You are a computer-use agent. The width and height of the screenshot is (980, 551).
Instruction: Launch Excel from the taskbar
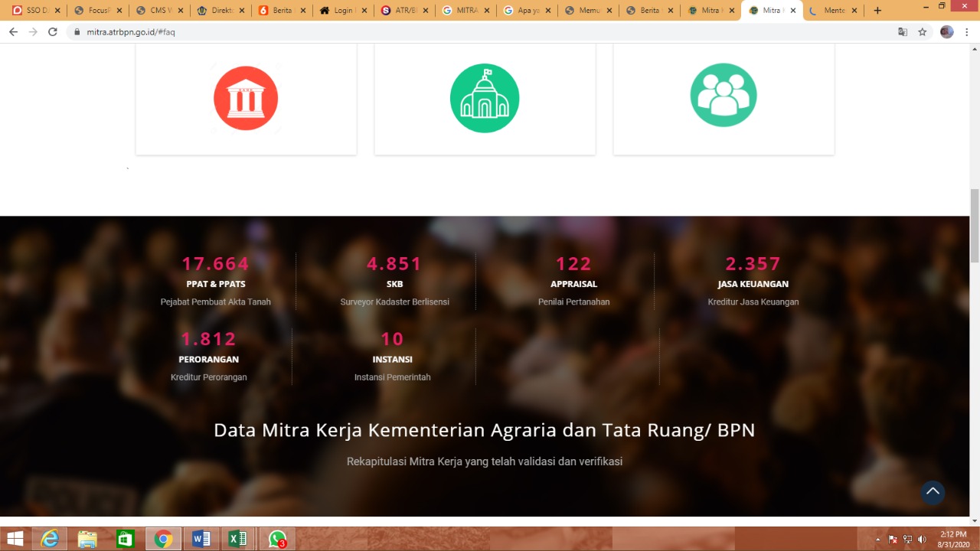pos(238,539)
